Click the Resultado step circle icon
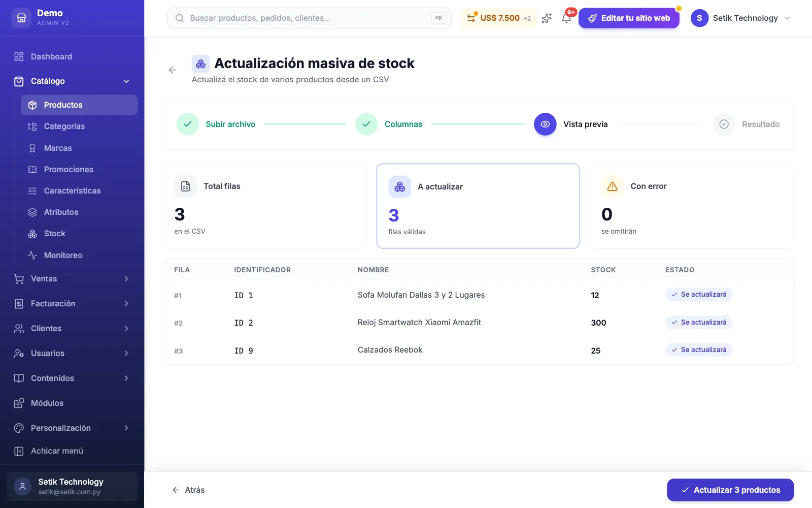This screenshot has height=508, width=812. click(724, 124)
